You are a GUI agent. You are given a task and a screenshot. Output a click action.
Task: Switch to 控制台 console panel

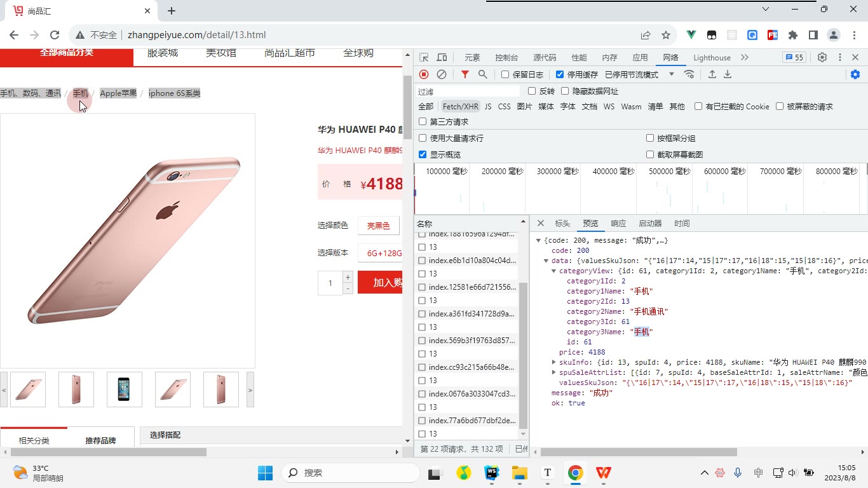[x=506, y=57]
